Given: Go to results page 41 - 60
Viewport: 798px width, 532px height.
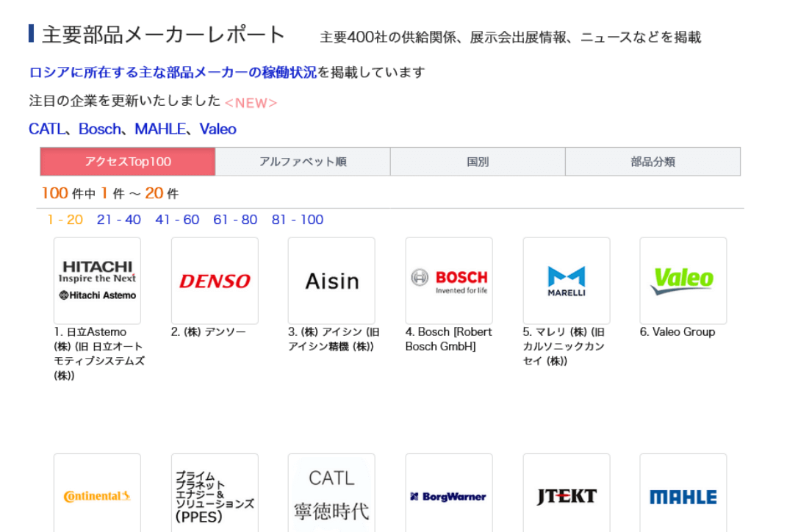Looking at the screenshot, I should point(177,220).
